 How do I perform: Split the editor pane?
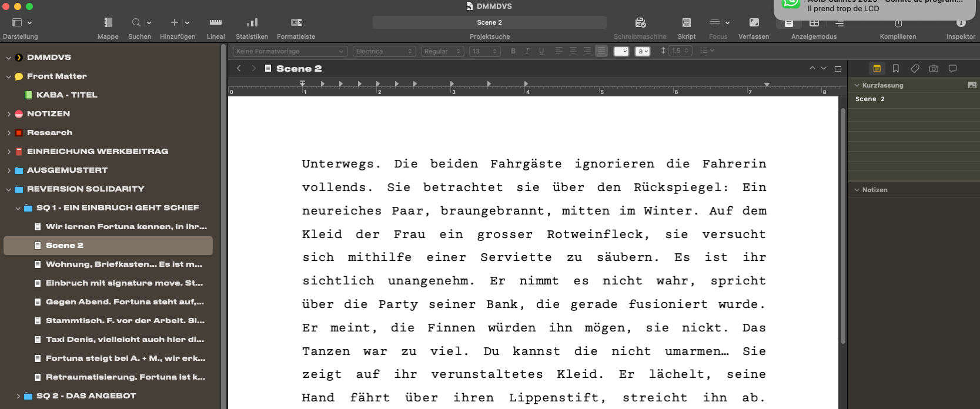[x=838, y=69]
